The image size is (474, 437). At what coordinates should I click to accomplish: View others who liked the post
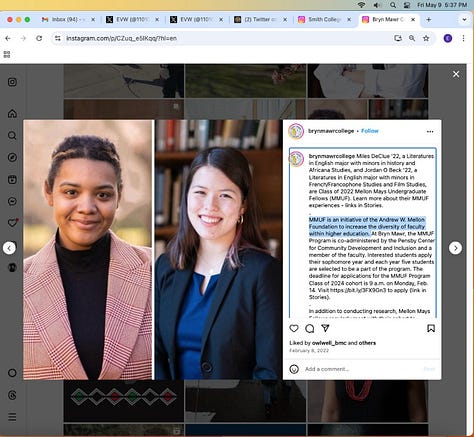367,343
